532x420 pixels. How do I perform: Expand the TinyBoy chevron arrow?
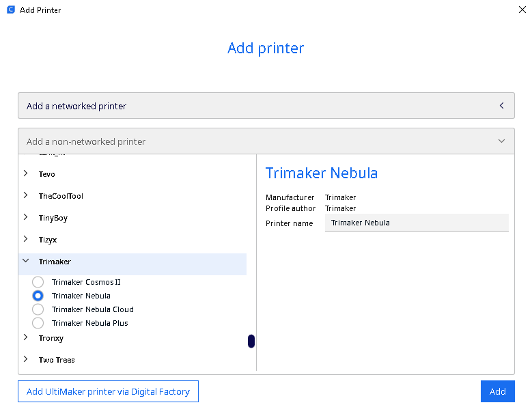(26, 218)
